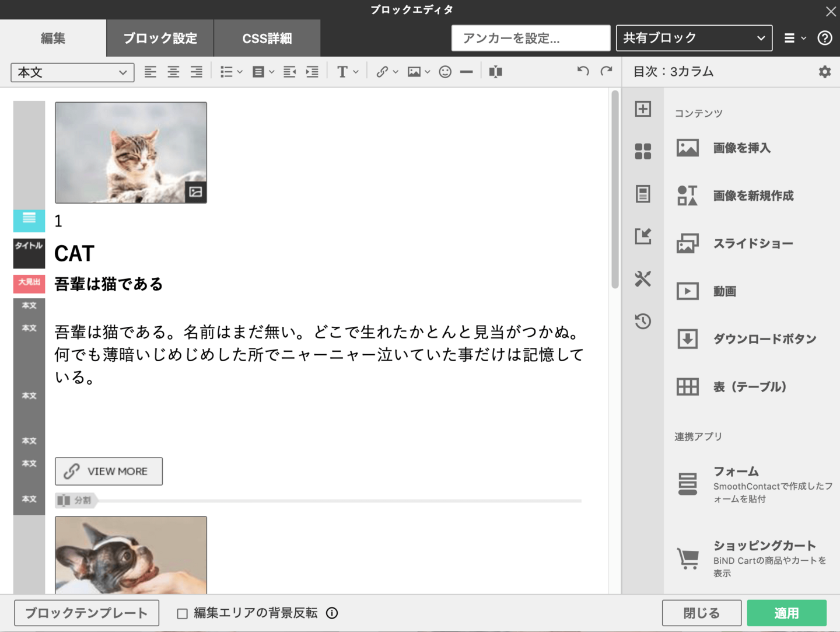The height and width of the screenshot is (632, 840).
Task: Close the ブロックエディタ window
Action: point(831,11)
